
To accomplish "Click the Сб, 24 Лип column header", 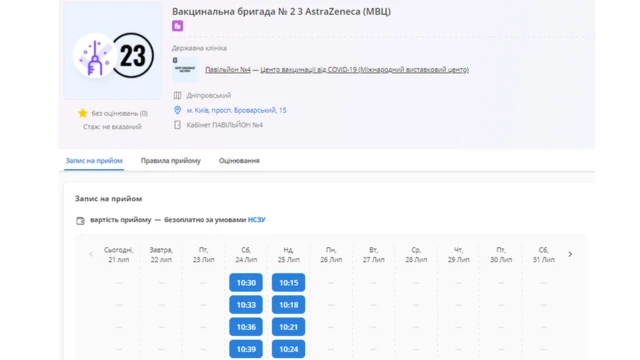I will [x=246, y=255].
